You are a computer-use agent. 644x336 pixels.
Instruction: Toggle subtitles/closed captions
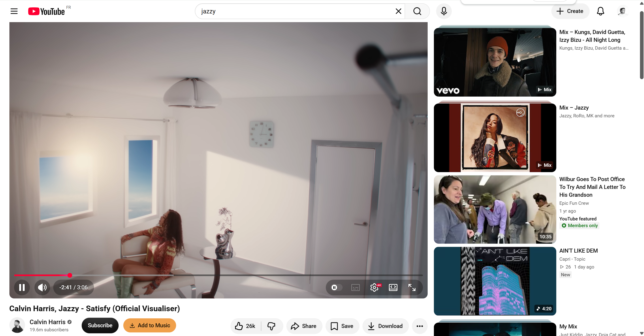point(355,287)
